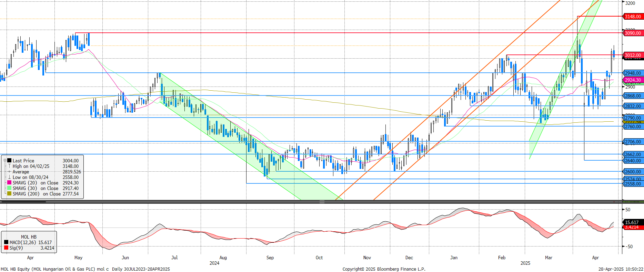Click the Low on 08/30/24 legend row

tap(43, 177)
